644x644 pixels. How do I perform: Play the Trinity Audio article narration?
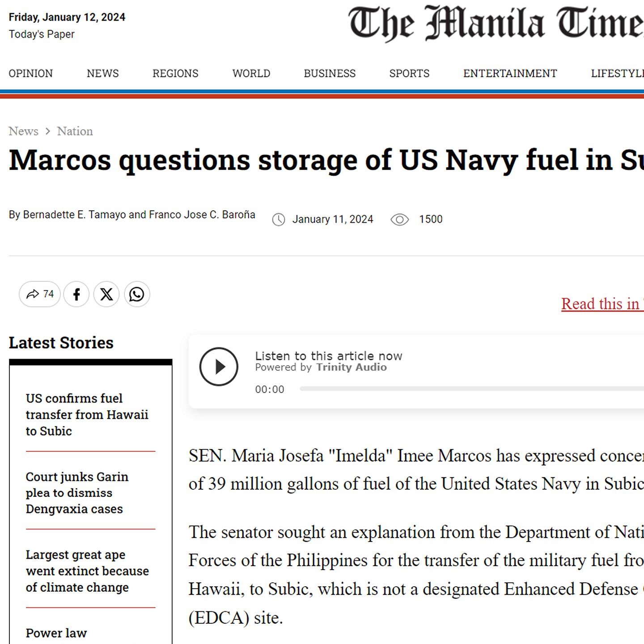click(x=219, y=367)
